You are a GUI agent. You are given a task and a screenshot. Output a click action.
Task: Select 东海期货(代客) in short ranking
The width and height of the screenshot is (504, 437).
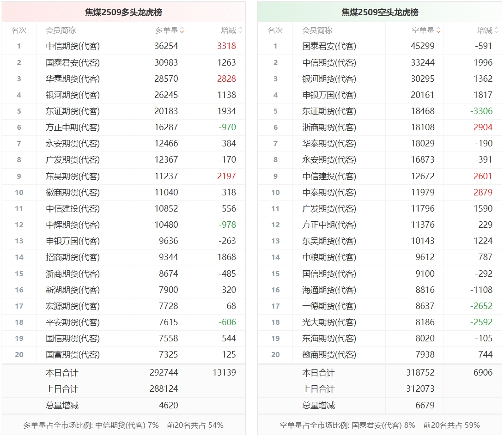[329, 339]
